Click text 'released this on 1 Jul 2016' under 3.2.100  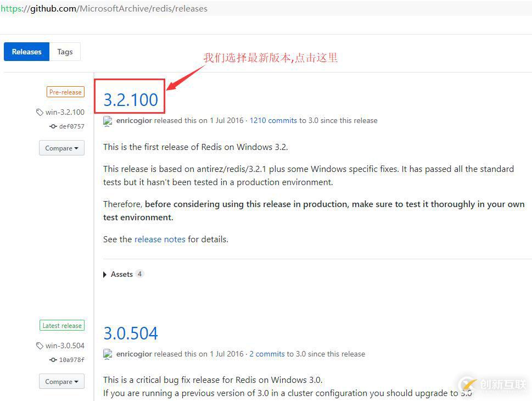(199, 120)
